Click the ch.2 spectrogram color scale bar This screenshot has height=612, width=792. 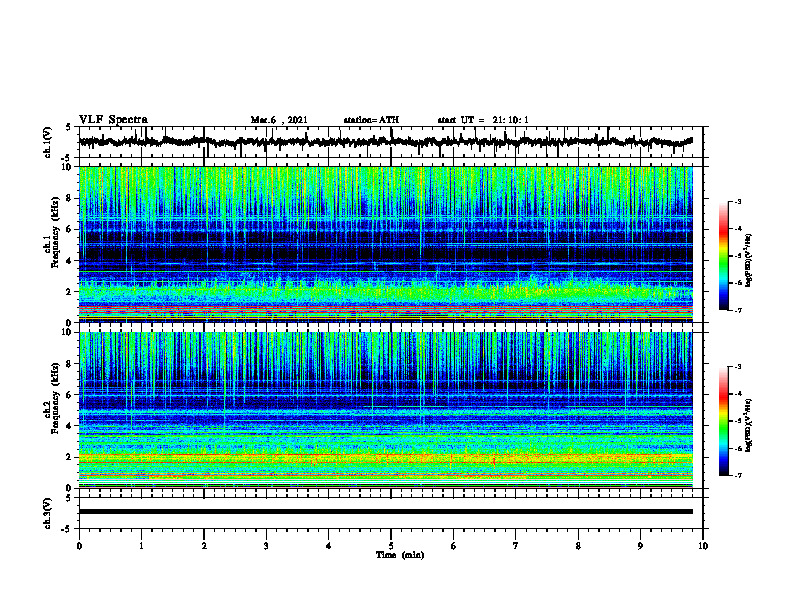pyautogui.click(x=723, y=421)
